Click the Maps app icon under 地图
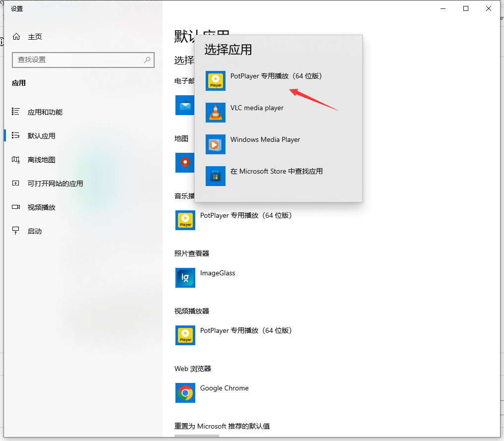504x441 pixels. point(185,162)
